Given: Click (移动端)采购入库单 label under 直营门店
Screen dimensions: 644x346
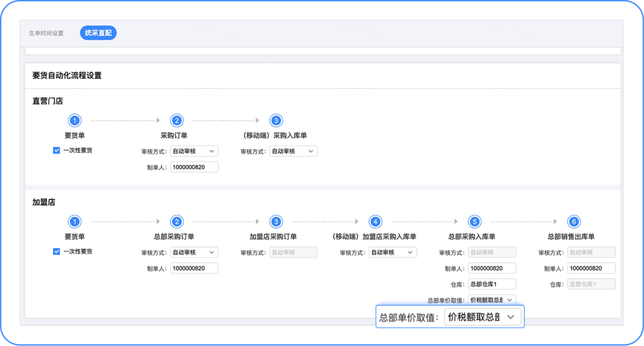Looking at the screenshot, I should tap(275, 135).
